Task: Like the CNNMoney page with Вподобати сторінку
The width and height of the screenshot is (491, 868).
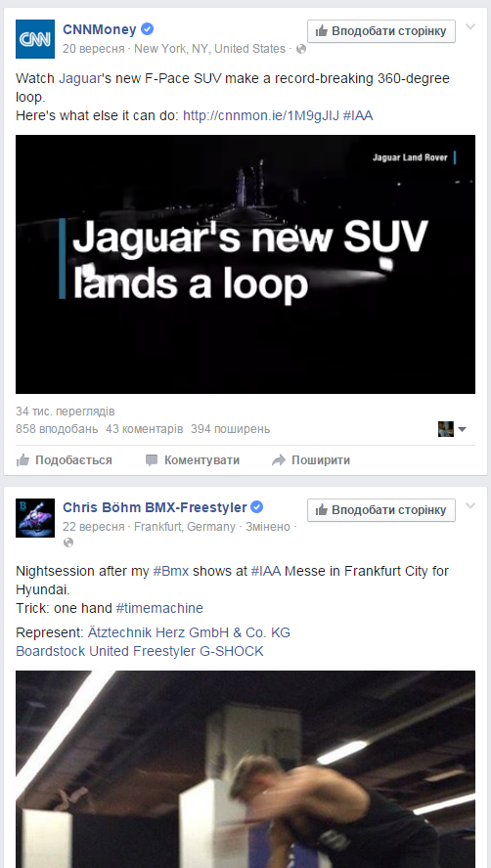Action: [381, 31]
